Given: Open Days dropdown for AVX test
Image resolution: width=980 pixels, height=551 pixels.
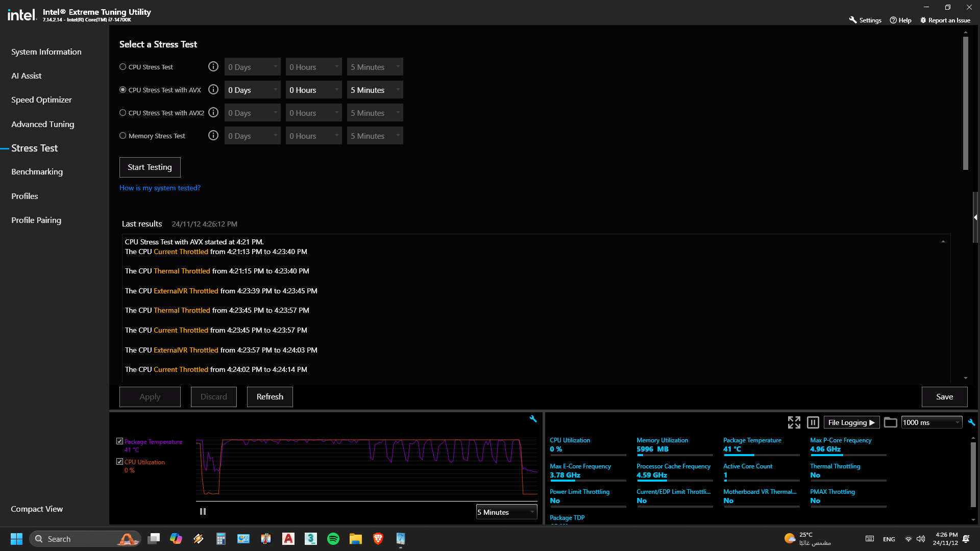Looking at the screenshot, I should (253, 90).
